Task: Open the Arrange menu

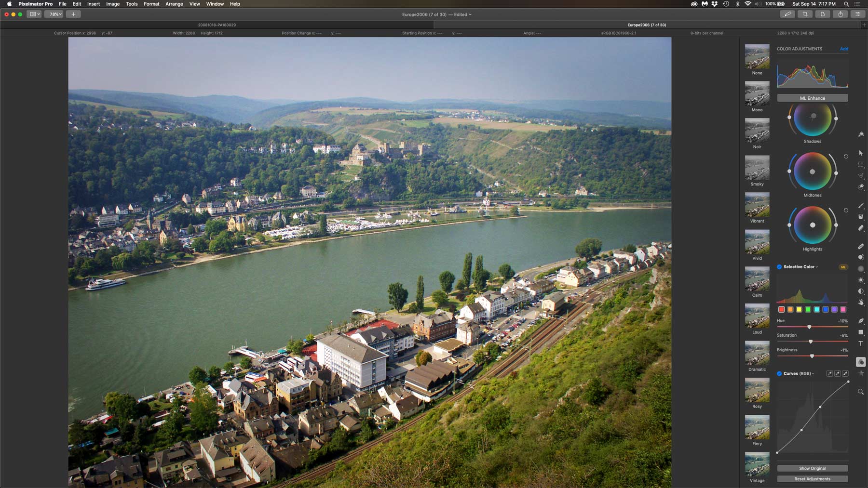Action: [x=174, y=4]
